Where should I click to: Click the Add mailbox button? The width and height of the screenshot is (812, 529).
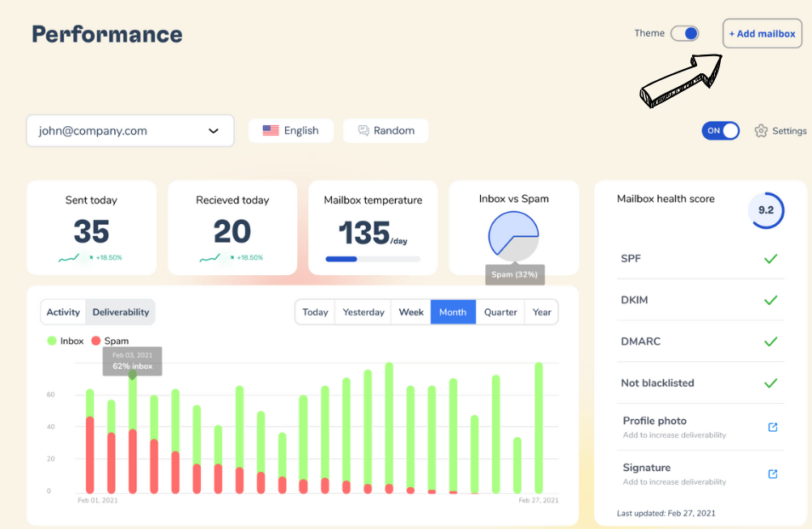coord(762,34)
